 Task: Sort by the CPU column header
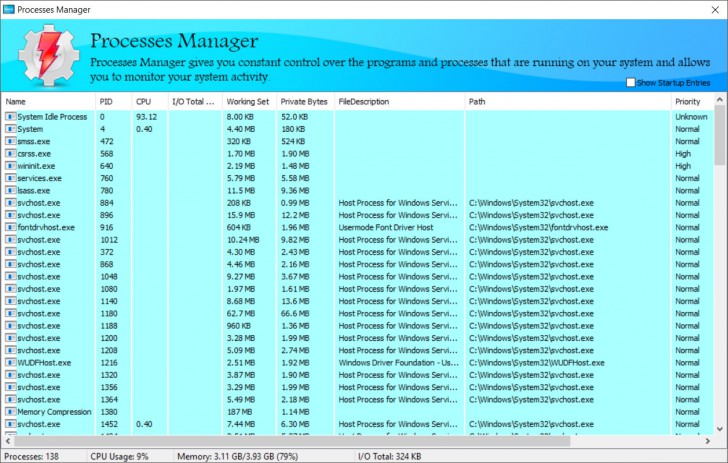click(x=150, y=101)
